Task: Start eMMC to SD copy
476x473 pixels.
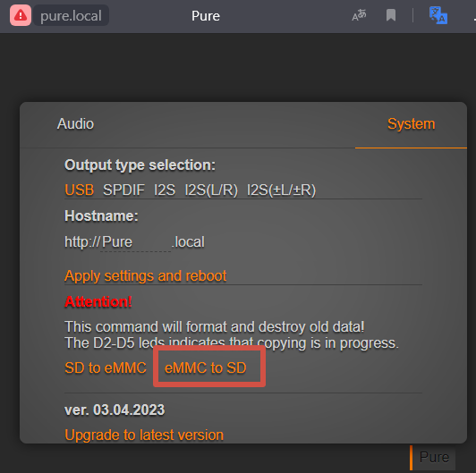Action: 205,368
